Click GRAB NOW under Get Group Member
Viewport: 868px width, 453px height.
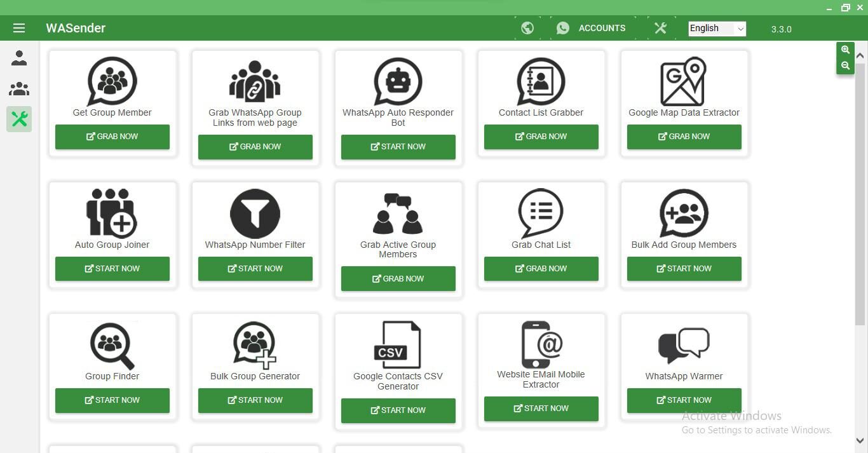(112, 137)
